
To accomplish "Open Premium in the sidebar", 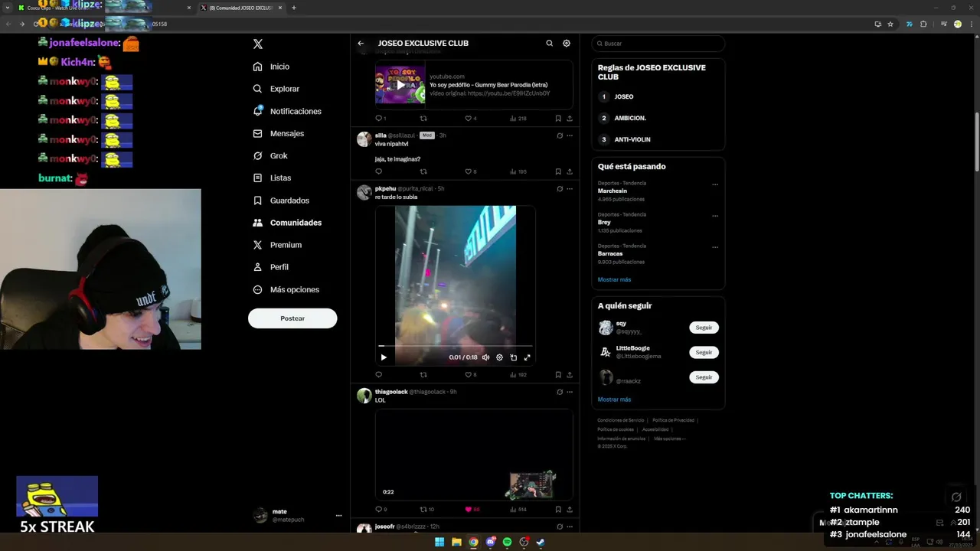I will 277,245.
